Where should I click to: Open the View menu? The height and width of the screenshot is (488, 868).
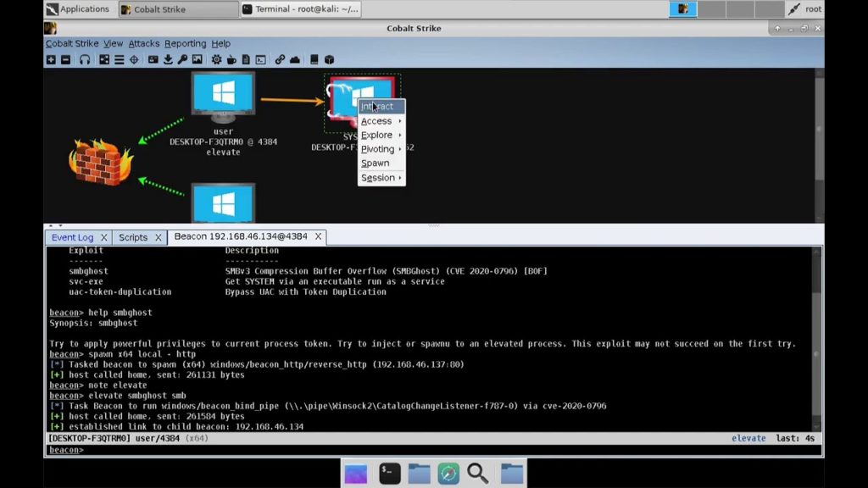pos(113,43)
